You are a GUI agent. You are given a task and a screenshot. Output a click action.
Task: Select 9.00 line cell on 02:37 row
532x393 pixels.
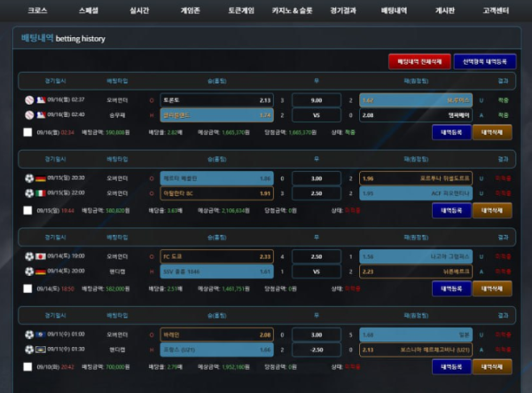click(x=317, y=100)
